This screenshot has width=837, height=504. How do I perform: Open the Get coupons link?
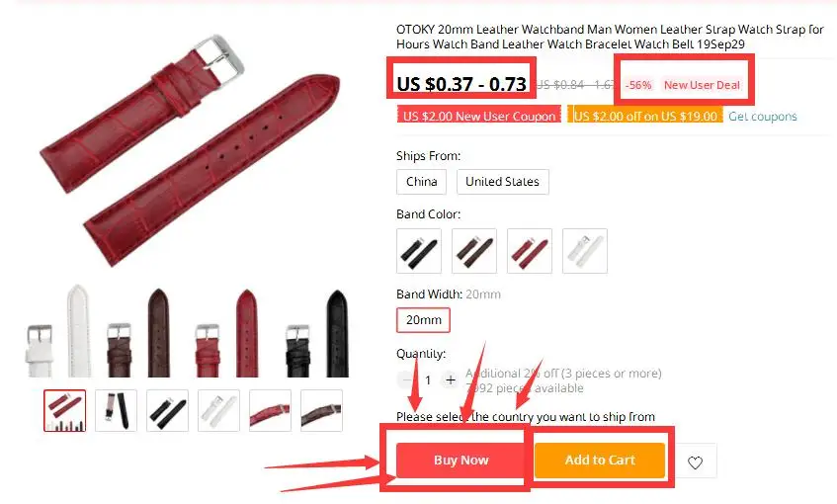tap(762, 117)
